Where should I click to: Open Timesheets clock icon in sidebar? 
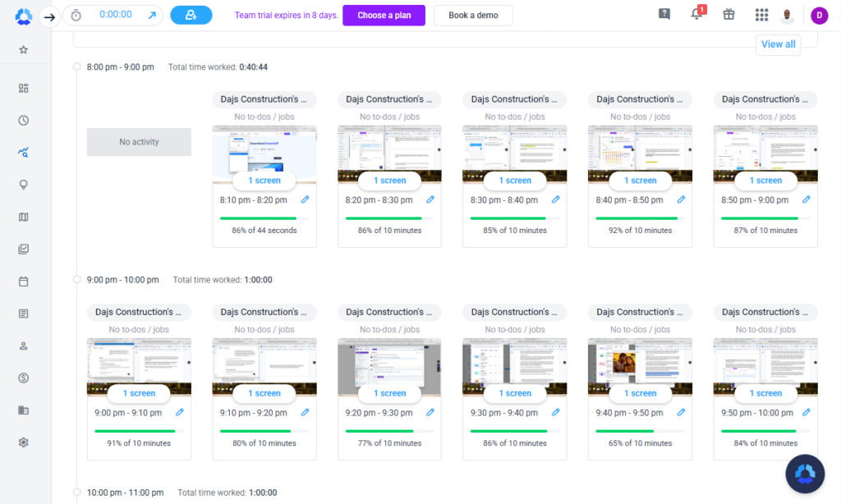click(x=24, y=120)
